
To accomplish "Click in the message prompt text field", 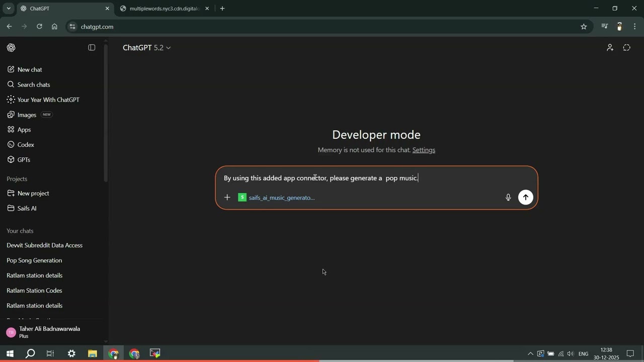I will point(376,178).
